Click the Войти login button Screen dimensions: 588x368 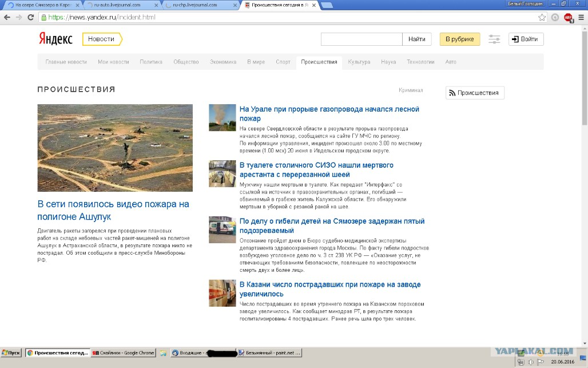(526, 39)
